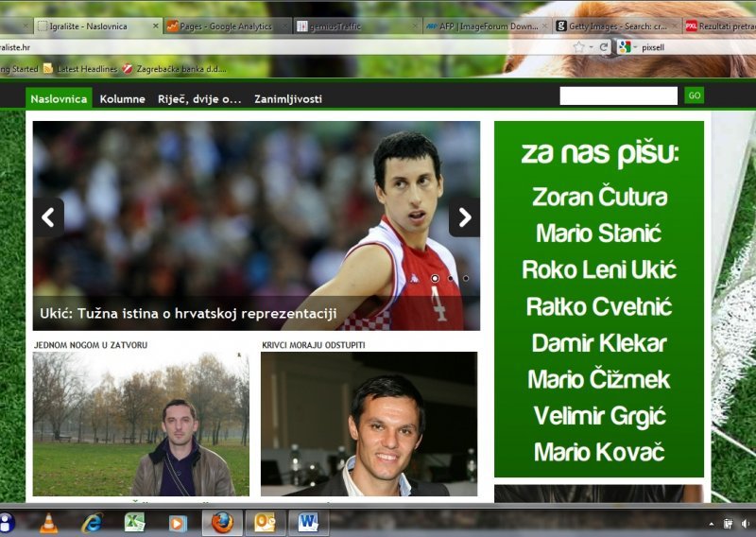Launch Internet Explorer from the taskbar

tap(92, 523)
